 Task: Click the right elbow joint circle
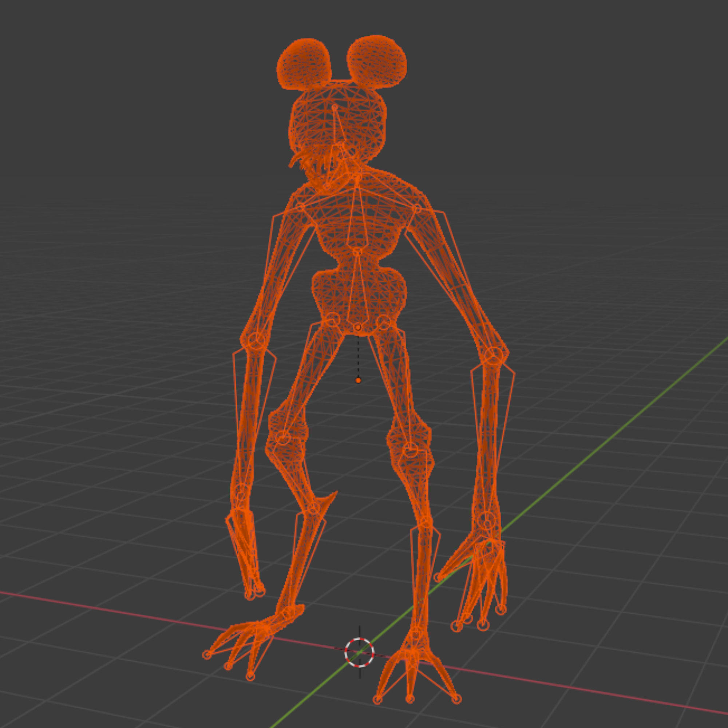[494, 355]
